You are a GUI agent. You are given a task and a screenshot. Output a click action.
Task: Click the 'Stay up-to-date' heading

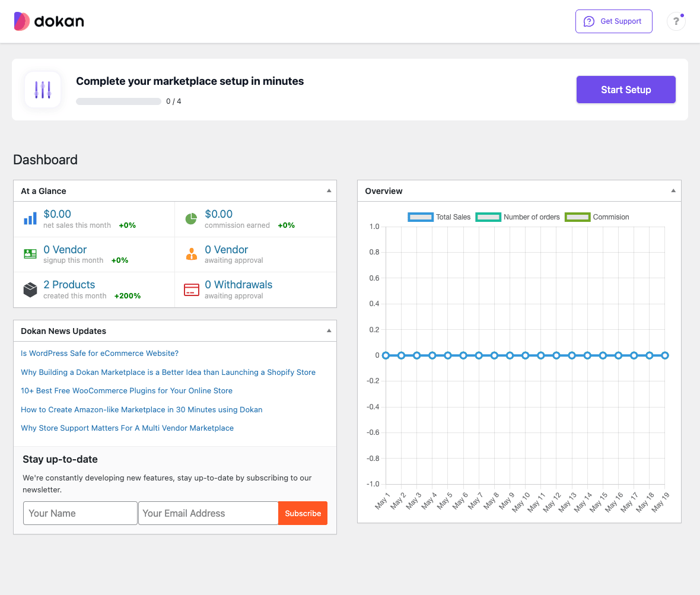61,459
